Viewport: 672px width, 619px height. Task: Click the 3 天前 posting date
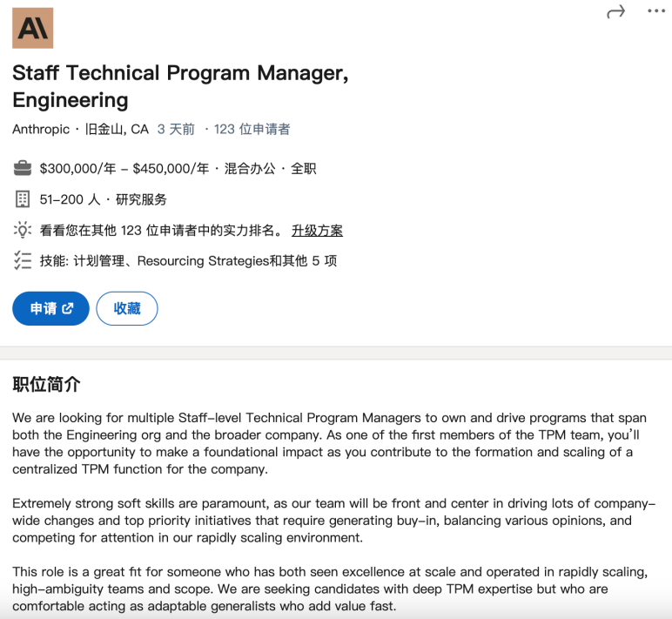click(x=176, y=129)
